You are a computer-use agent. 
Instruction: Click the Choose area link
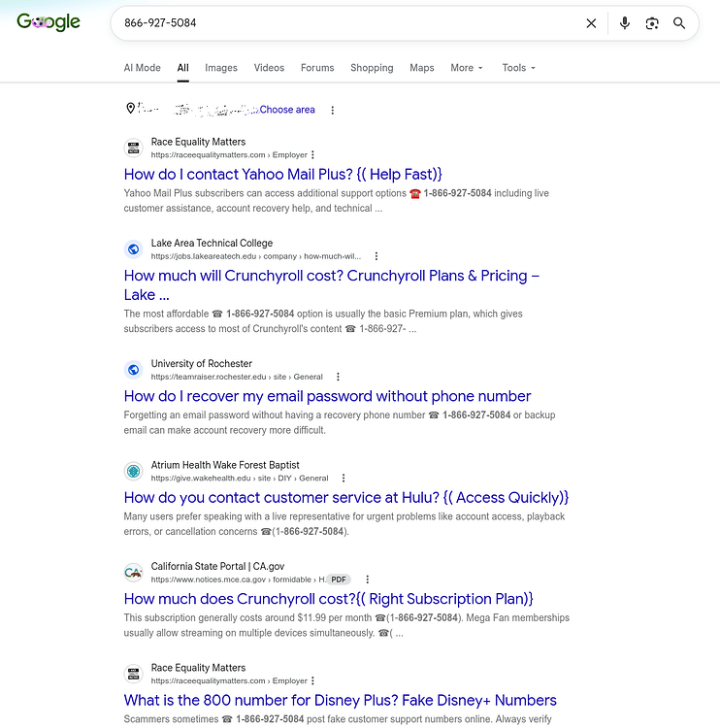point(287,110)
